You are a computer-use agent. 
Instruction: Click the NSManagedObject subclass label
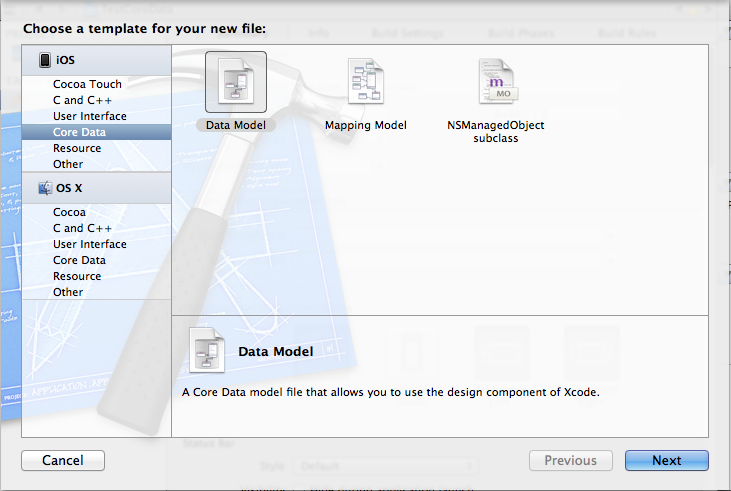[x=496, y=131]
